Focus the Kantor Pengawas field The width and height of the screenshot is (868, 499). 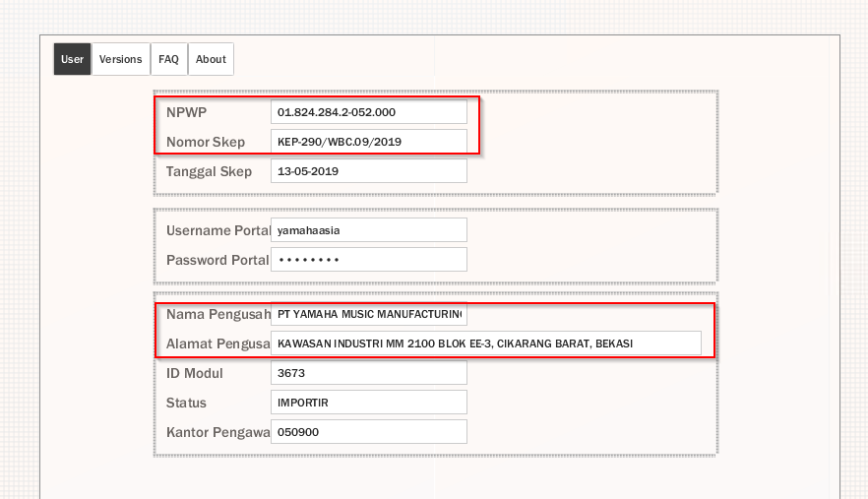[368, 432]
